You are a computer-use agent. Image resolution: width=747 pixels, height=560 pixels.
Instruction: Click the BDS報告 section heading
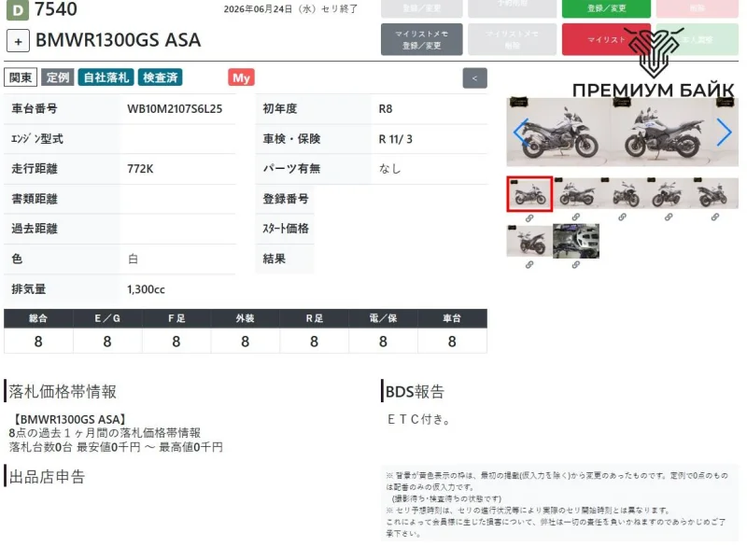tap(415, 392)
